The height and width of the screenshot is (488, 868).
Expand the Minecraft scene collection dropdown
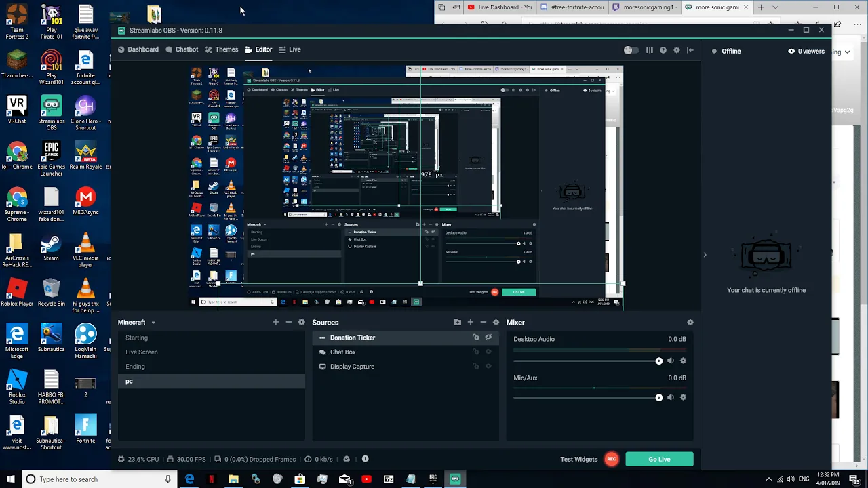click(x=153, y=323)
